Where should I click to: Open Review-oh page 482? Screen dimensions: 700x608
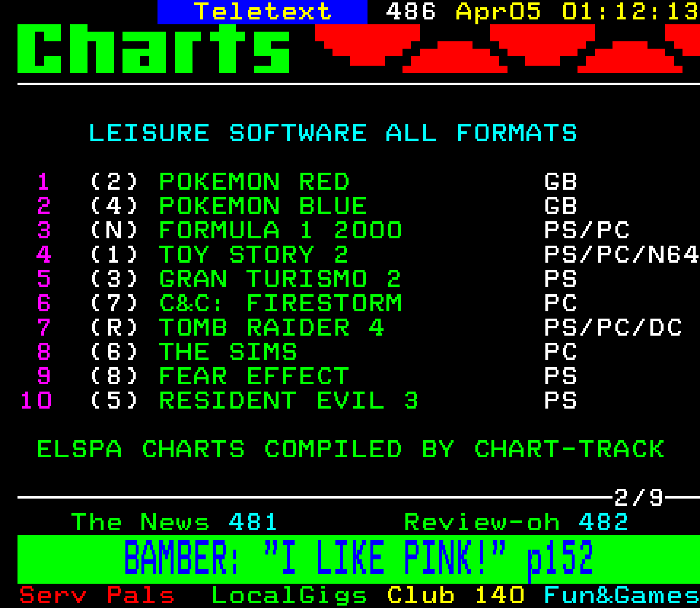click(516, 522)
